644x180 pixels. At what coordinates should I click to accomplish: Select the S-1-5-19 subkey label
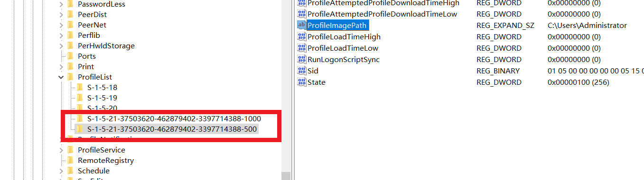(x=102, y=98)
